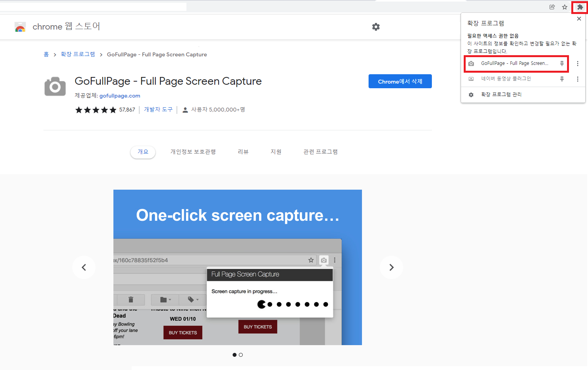The width and height of the screenshot is (588, 370).
Task: Click the GoFullPage - Full Page Screen Capture heading
Action: (x=168, y=81)
